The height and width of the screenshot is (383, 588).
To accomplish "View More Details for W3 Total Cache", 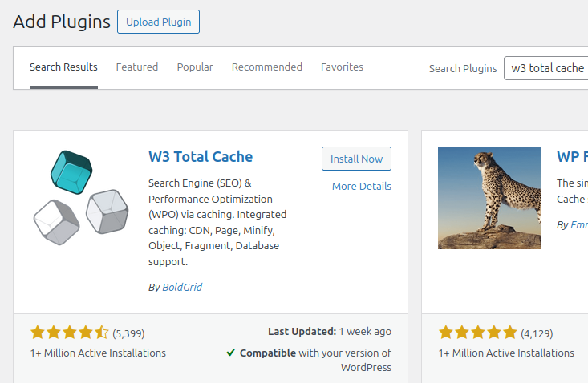I will coord(362,187).
